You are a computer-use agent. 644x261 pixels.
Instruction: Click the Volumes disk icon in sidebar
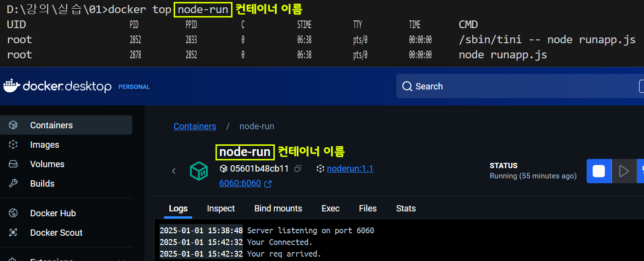coord(14,164)
